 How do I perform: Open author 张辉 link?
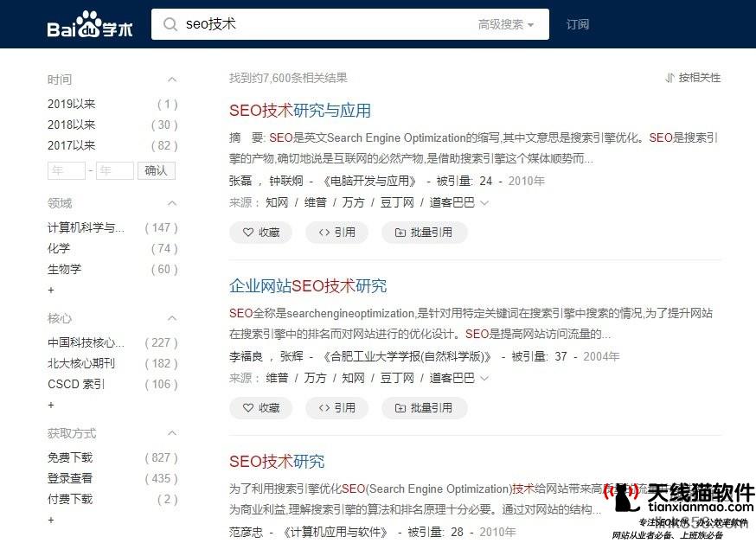(x=292, y=356)
